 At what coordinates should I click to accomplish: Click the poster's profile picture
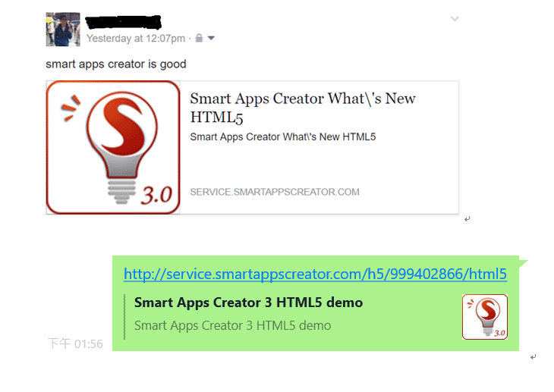63,30
